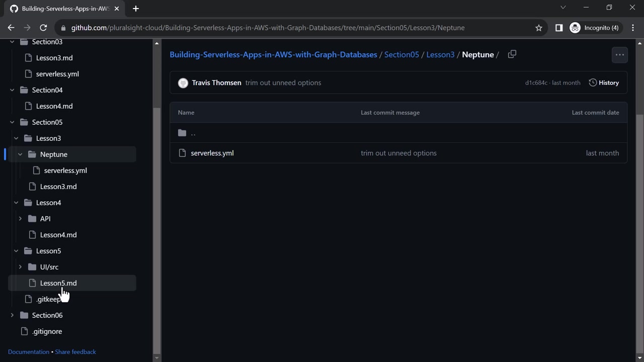The image size is (644, 362).
Task: Select the API folder label
Action: click(45, 219)
